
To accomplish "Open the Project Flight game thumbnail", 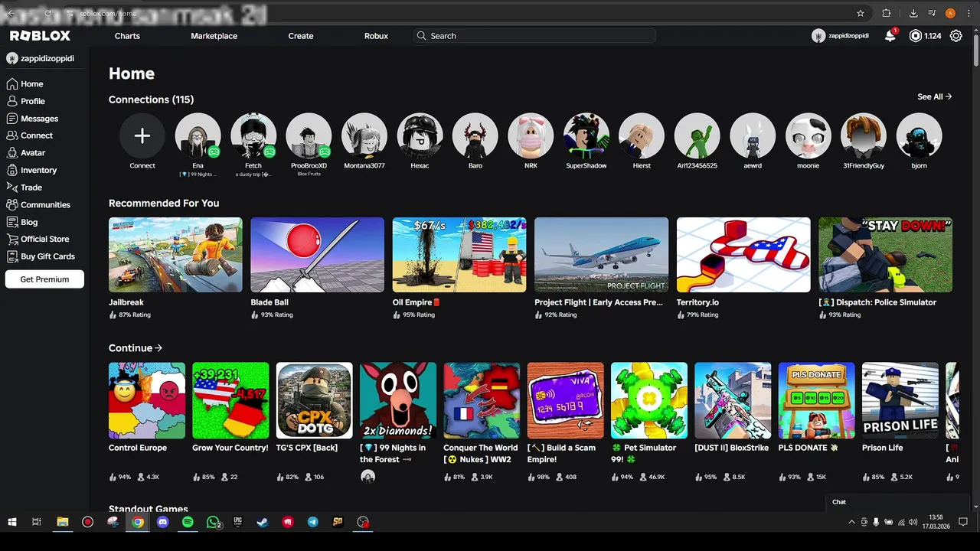I will 601,255.
